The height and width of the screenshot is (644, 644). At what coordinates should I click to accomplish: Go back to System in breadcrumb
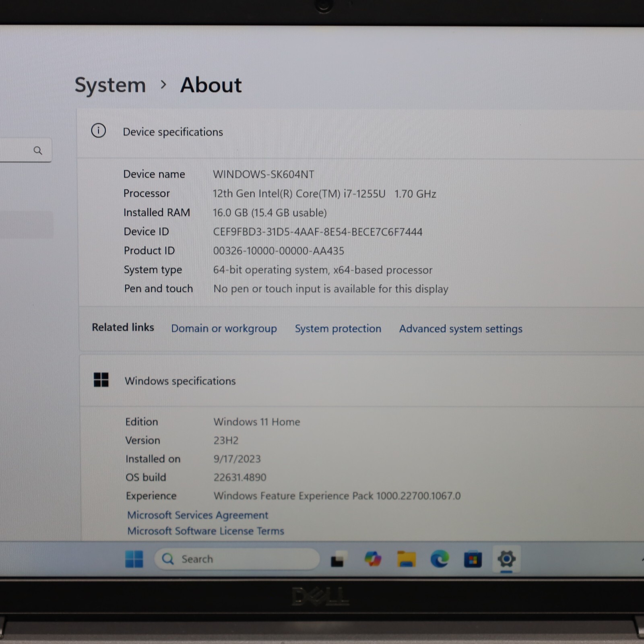coord(110,85)
